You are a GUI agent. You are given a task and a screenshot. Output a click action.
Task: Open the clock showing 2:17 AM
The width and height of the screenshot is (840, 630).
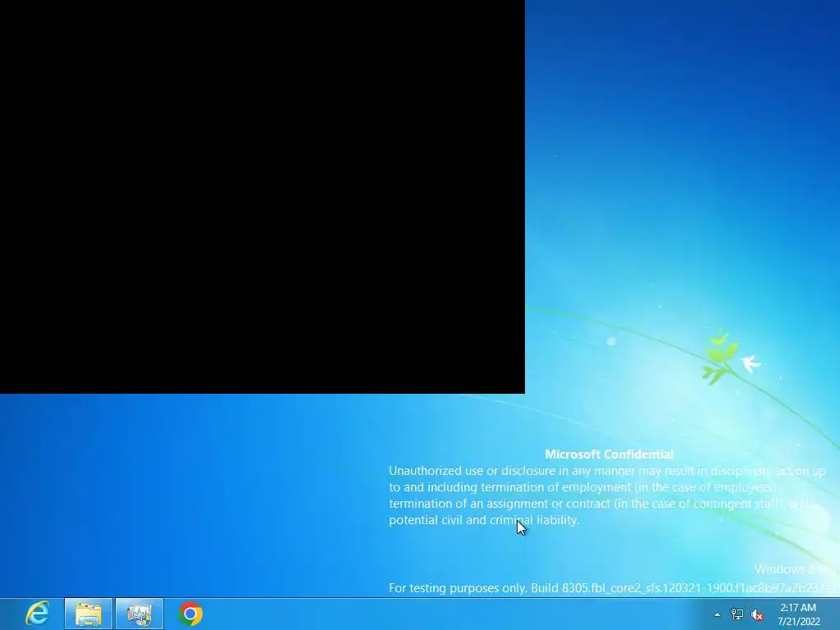pos(798,614)
